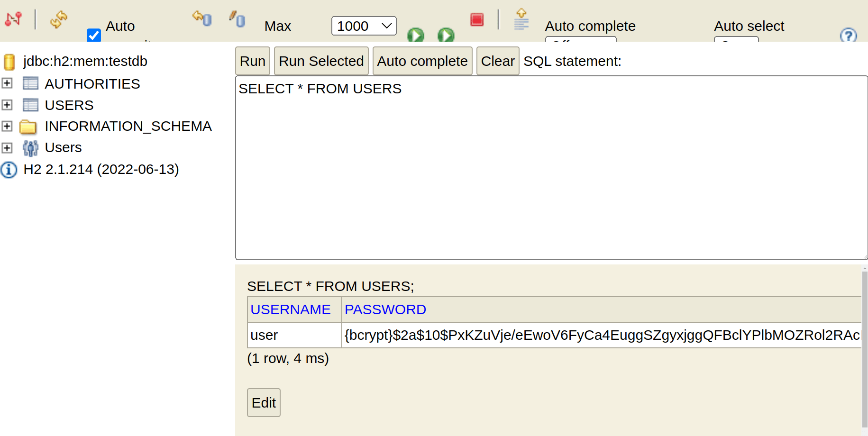Viewport: 868px width, 436px height.
Task: Expand the USERS table in the tree
Action: click(x=7, y=105)
